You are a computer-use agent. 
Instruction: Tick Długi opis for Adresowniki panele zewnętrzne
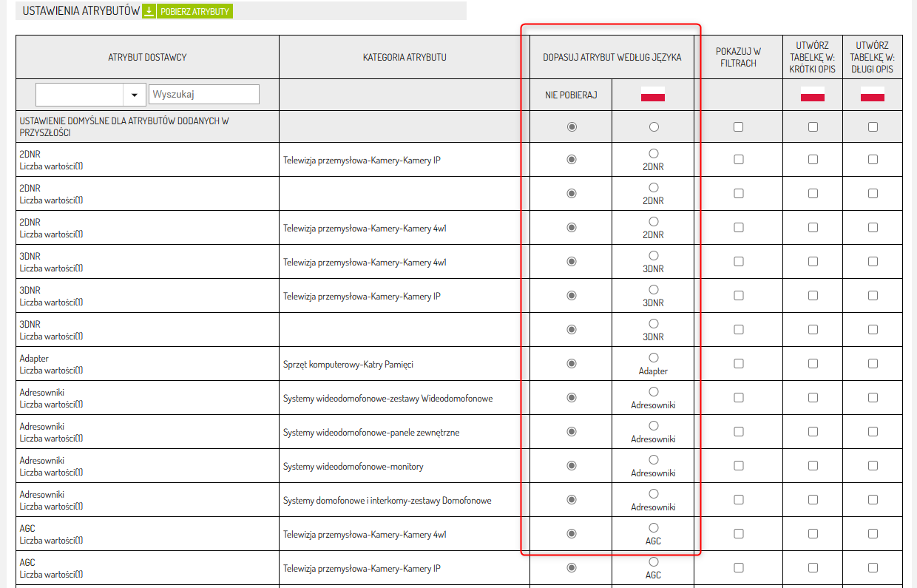click(x=873, y=432)
